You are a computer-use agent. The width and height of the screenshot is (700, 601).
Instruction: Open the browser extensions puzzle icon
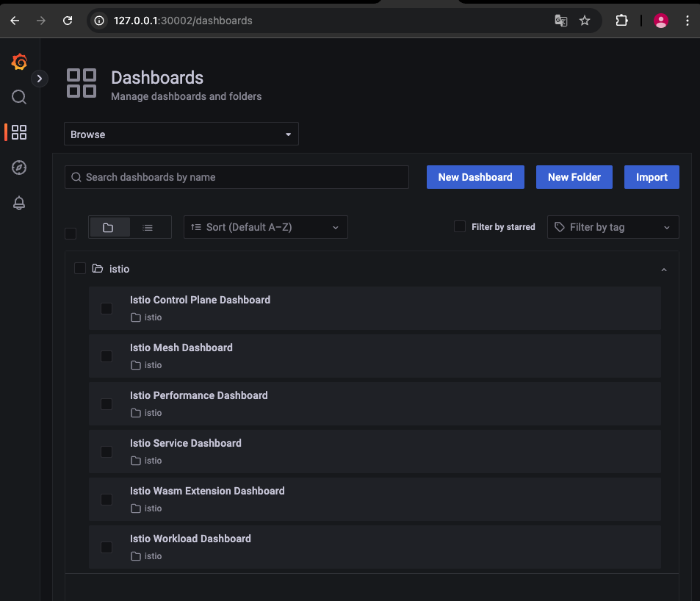(621, 21)
